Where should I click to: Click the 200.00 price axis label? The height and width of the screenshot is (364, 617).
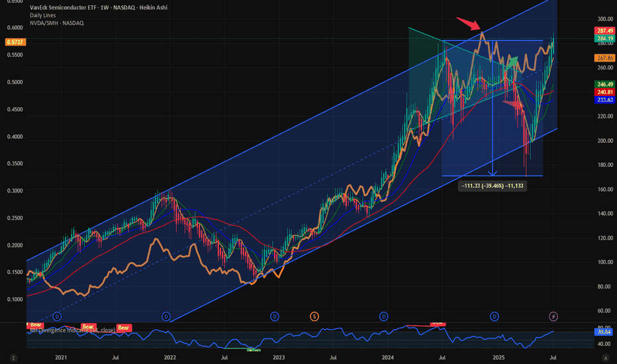point(605,140)
